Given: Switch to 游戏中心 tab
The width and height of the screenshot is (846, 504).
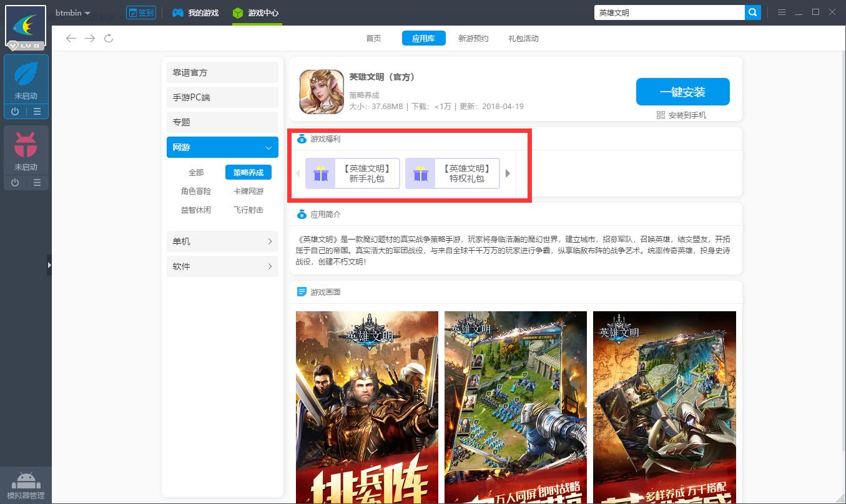Looking at the screenshot, I should [255, 12].
